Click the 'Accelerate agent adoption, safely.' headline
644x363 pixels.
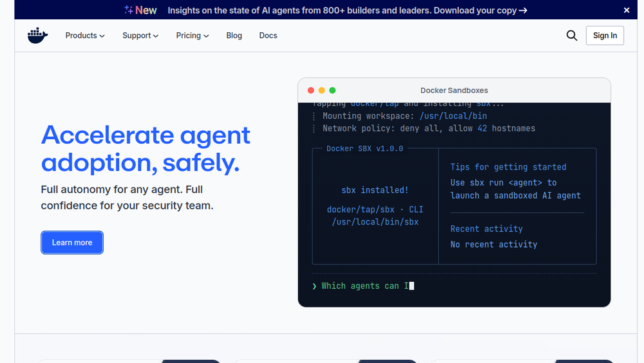click(146, 148)
